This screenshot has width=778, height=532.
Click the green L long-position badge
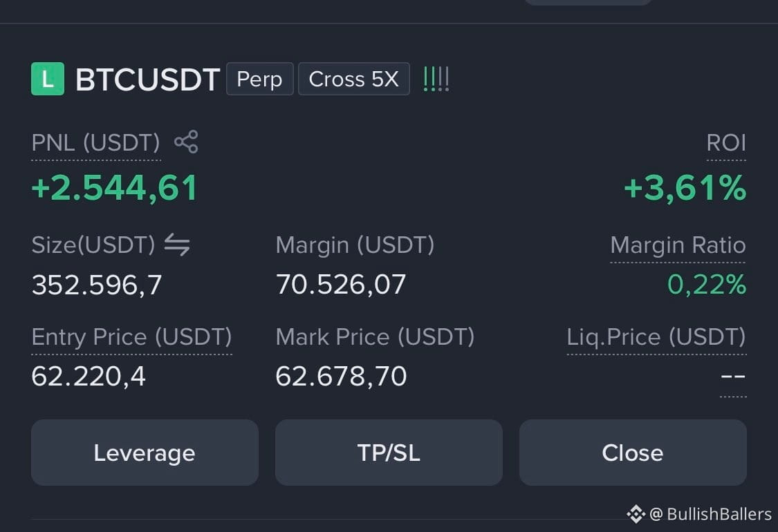coord(48,79)
